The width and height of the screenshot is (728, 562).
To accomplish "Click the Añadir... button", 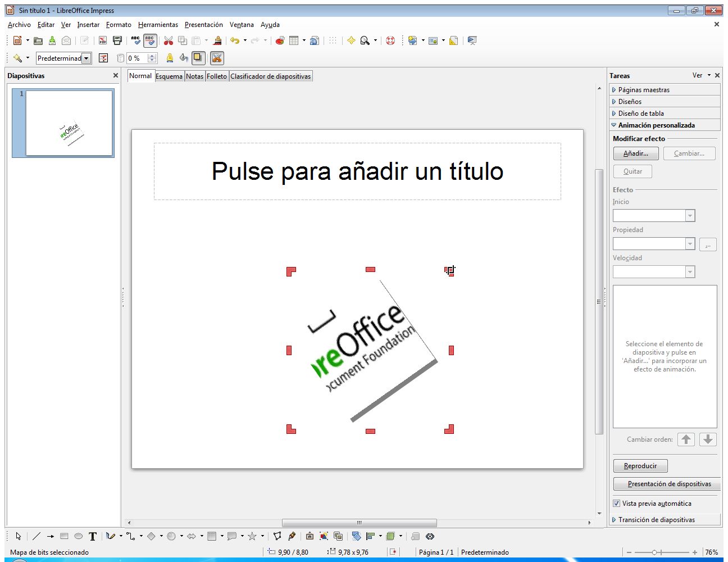I will click(636, 153).
